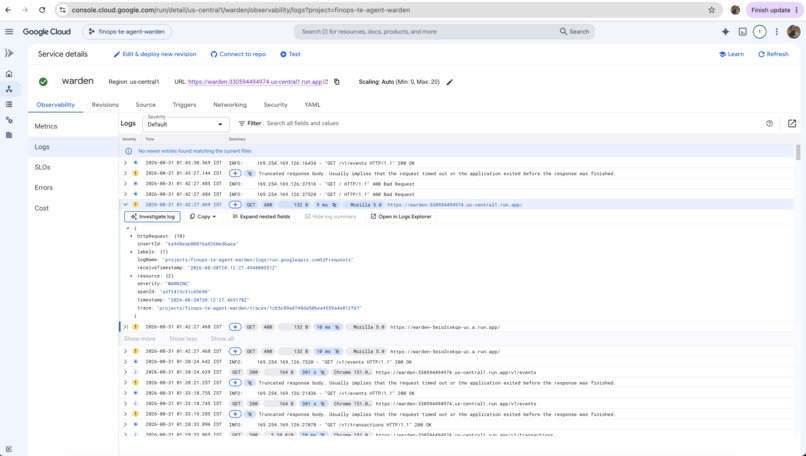Open the Google Cloud hamburger navigation menu

[x=9, y=32]
